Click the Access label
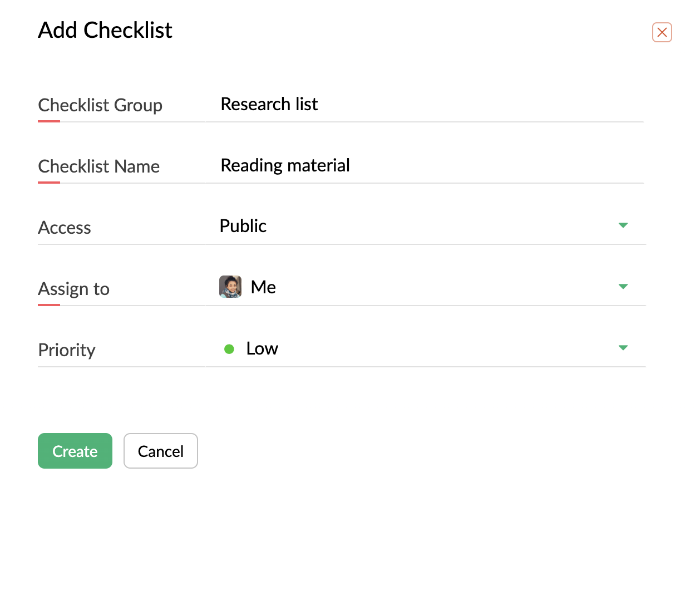The image size is (700, 610). [65, 228]
